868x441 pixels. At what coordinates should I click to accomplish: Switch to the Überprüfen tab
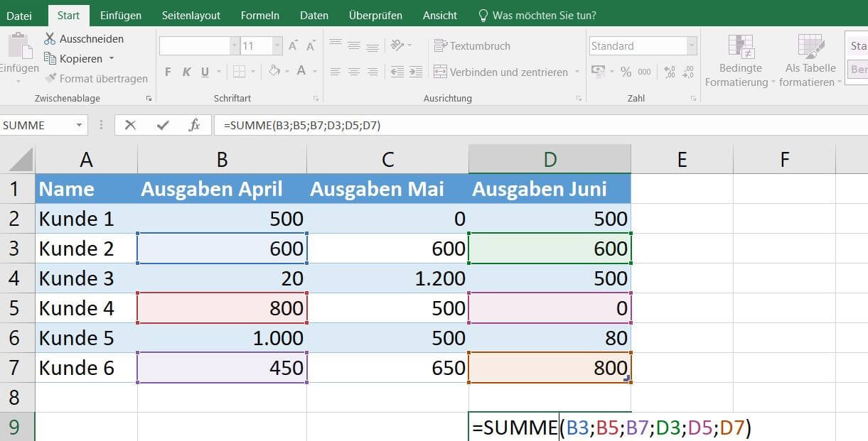375,15
